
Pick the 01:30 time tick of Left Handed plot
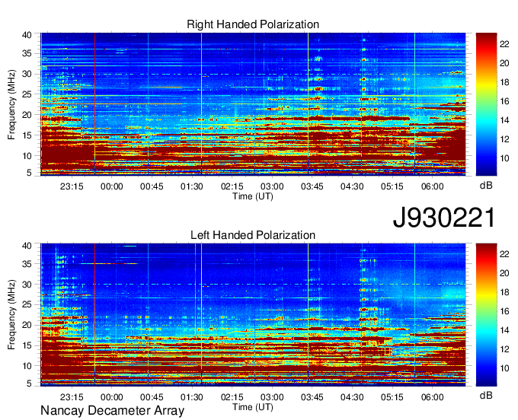pos(192,397)
